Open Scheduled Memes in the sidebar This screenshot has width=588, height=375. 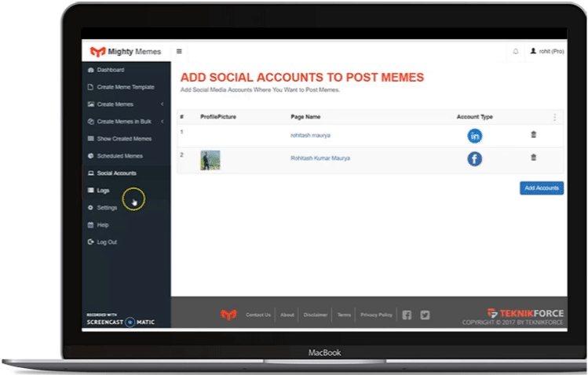(119, 156)
